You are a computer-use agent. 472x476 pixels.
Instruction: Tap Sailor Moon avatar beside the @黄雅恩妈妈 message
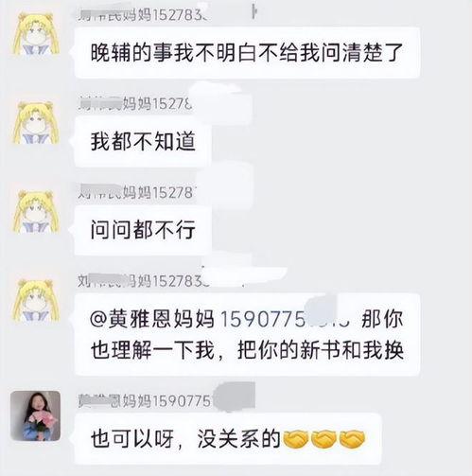36,301
